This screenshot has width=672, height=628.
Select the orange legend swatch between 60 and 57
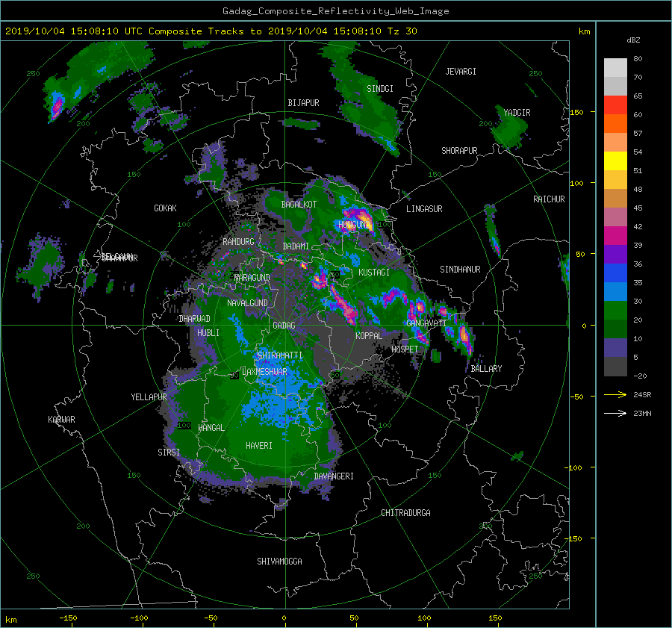click(x=615, y=124)
